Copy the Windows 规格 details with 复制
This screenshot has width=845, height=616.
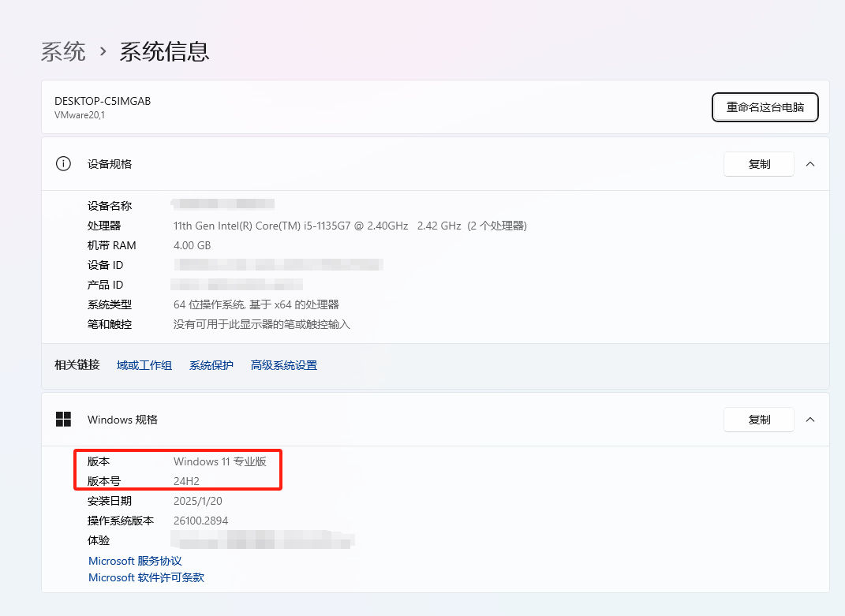coord(759,420)
